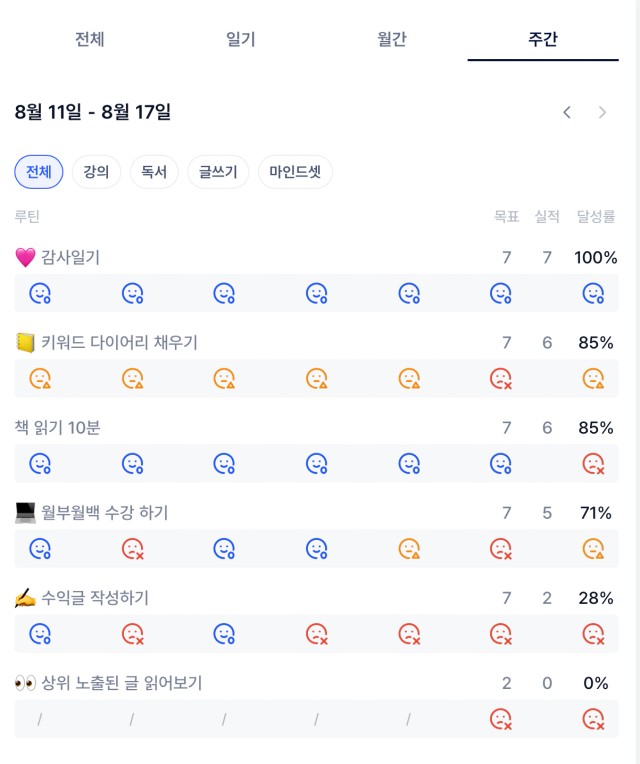The width and height of the screenshot is (640, 764).
Task: Click first blue smiley in 감사일기 row
Action: [x=40, y=294]
